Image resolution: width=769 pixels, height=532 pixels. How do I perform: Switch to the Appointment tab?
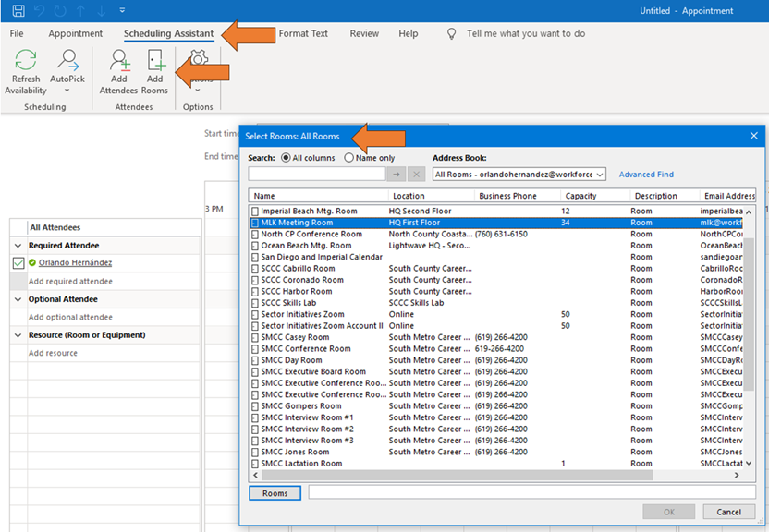[x=76, y=34]
